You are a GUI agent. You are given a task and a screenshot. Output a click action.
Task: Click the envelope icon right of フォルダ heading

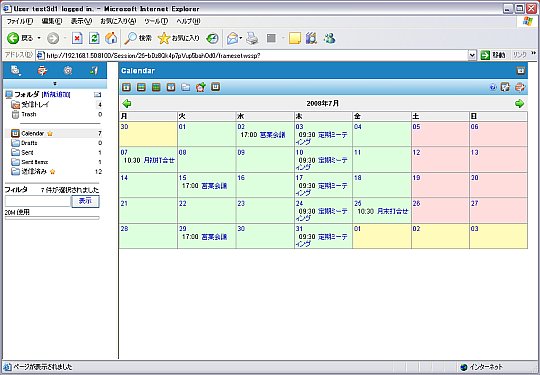[x=97, y=94]
